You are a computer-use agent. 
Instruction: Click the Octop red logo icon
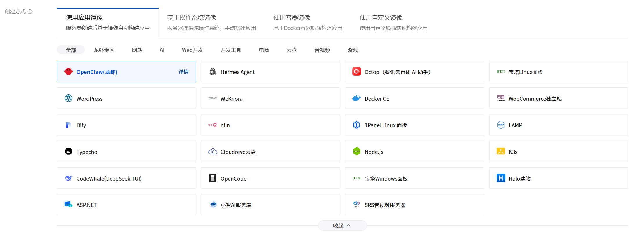(356, 71)
